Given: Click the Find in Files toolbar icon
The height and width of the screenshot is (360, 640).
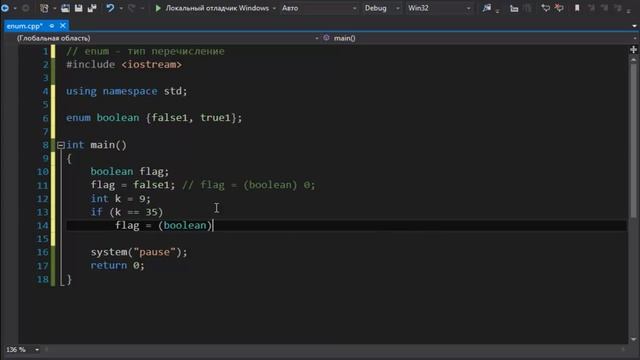Looking at the screenshot, I should (486, 8).
